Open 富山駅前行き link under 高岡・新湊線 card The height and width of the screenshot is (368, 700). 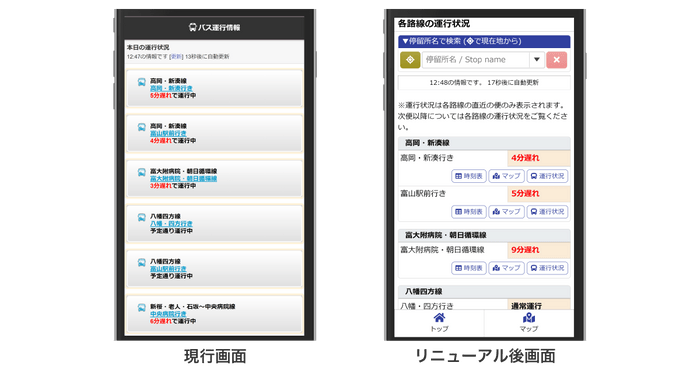[168, 134]
